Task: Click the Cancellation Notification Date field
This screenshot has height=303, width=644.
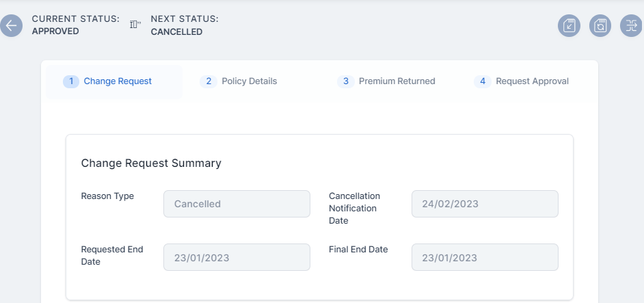Action: click(485, 204)
